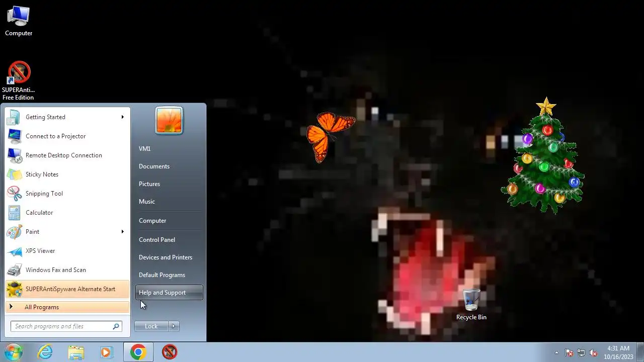The height and width of the screenshot is (362, 644).
Task: Open Windows Explorer folder taskbar icon
Action: pos(76,352)
